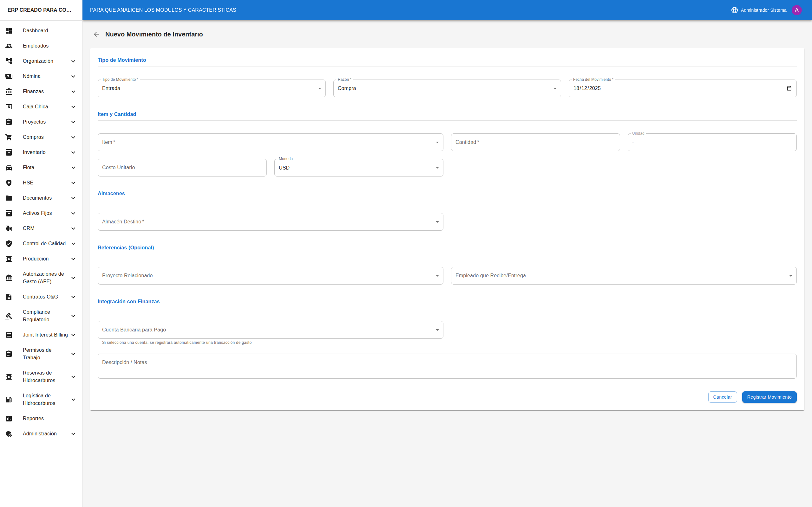This screenshot has width=812, height=507.
Task: Open the date picker calendar icon
Action: [789, 88]
